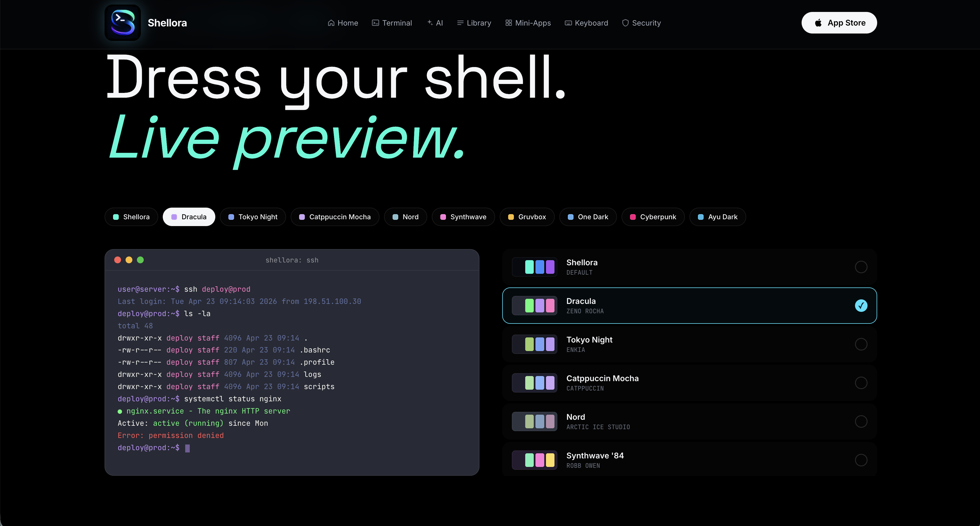Viewport: 980px width, 526px height.
Task: Click the Dracula color swatch preview
Action: [x=534, y=305]
